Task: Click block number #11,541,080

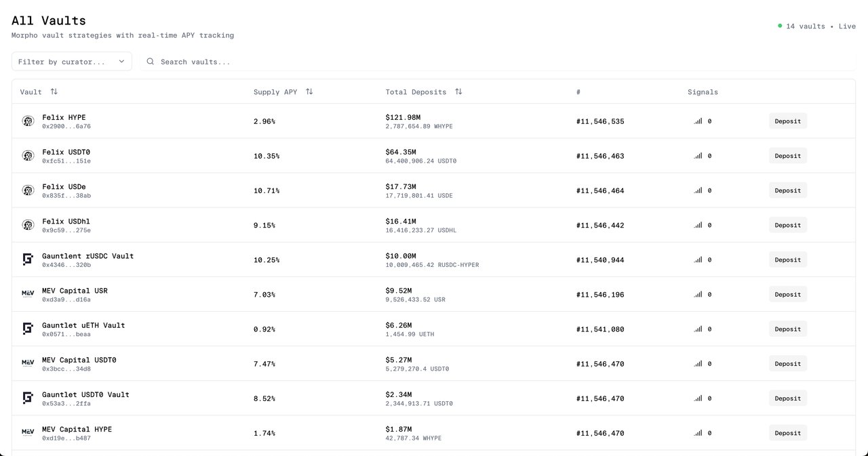Action: coord(600,329)
